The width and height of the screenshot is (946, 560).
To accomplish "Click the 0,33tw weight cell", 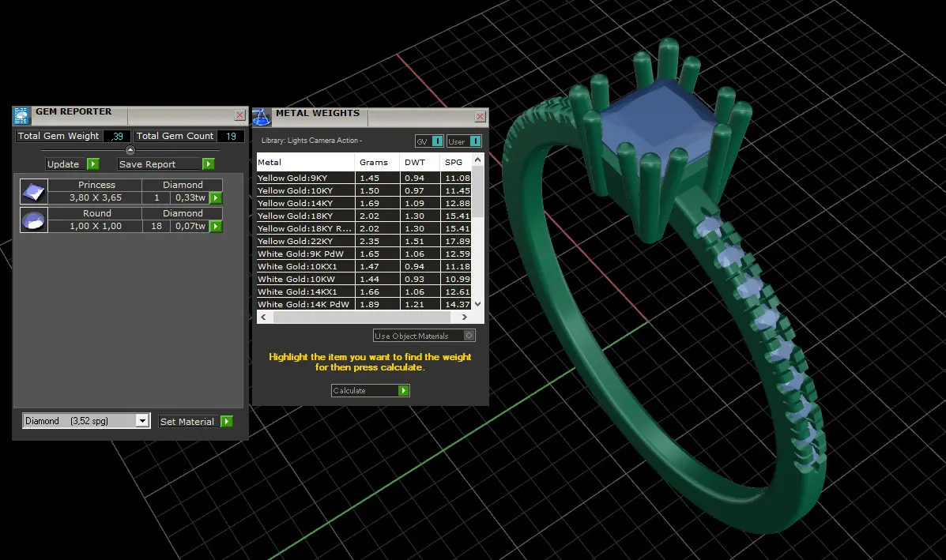I will [190, 197].
